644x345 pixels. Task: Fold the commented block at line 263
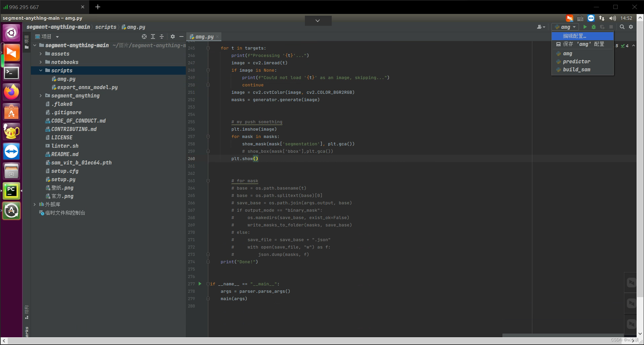tap(208, 181)
